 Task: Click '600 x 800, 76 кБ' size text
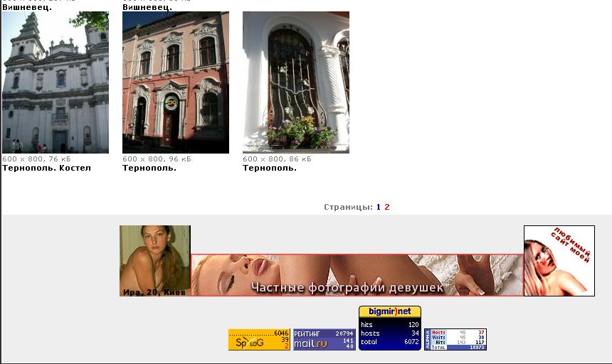(36, 159)
